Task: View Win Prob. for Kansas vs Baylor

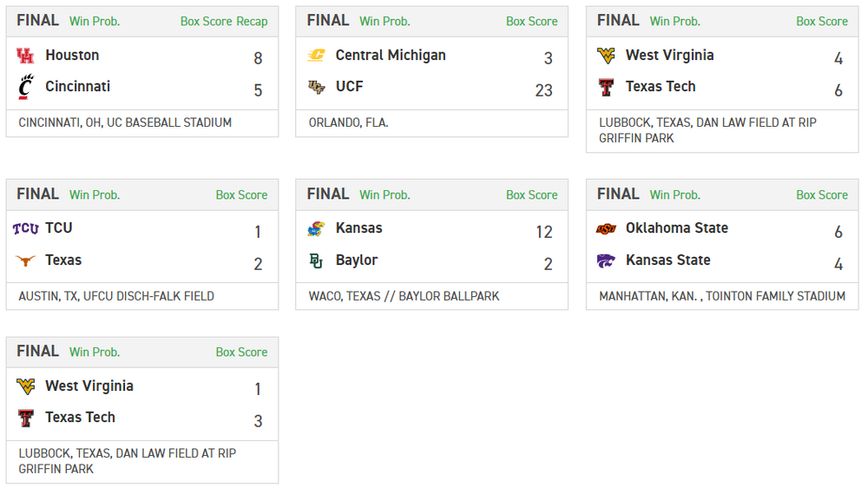Action: click(x=385, y=195)
